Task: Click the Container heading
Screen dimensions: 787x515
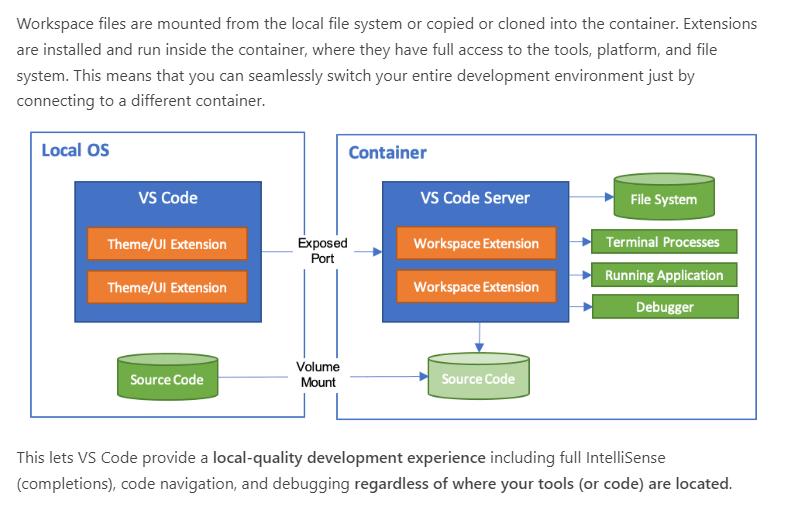Action: click(387, 153)
